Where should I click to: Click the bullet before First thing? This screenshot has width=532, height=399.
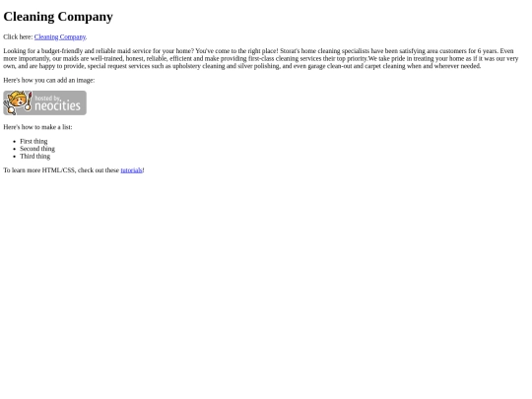[x=14, y=142]
